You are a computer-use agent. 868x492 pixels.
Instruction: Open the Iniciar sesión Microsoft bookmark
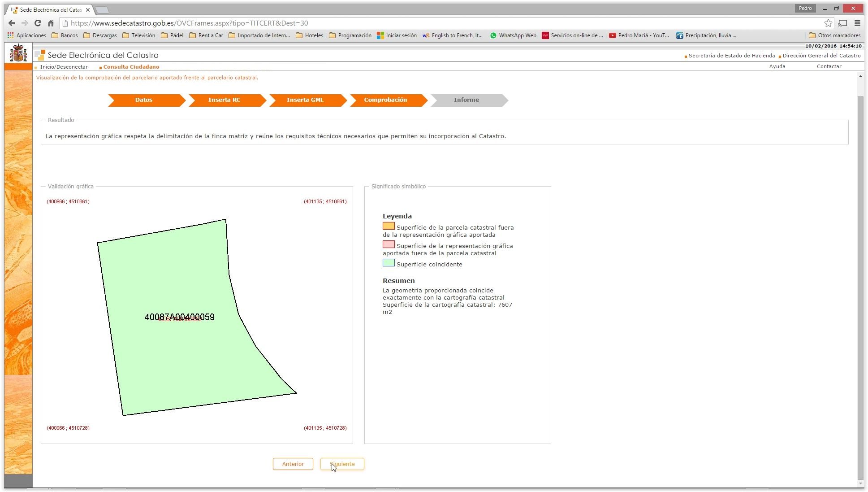(397, 35)
